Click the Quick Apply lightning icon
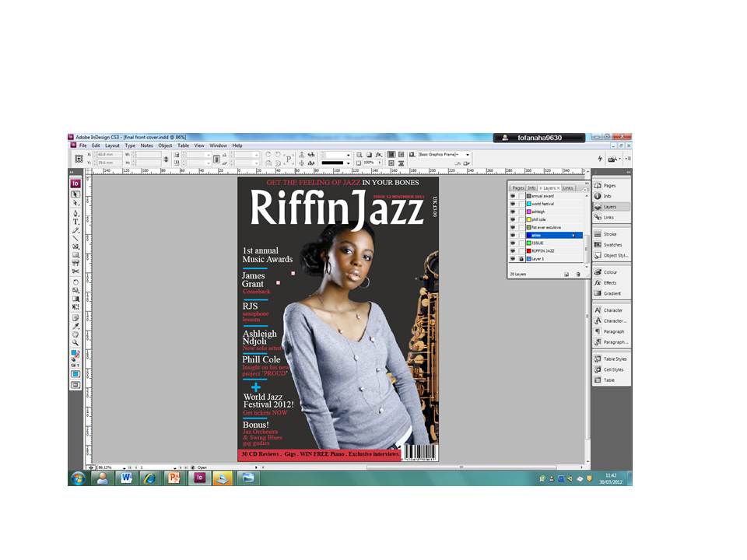Screen dimensions: 747x560 click(x=600, y=159)
